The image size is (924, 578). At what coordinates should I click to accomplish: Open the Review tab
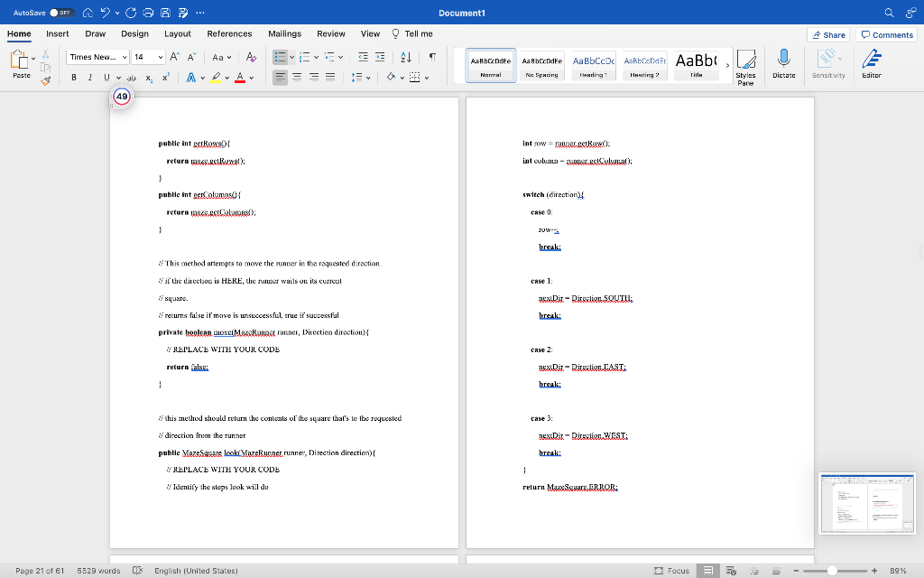pos(330,33)
